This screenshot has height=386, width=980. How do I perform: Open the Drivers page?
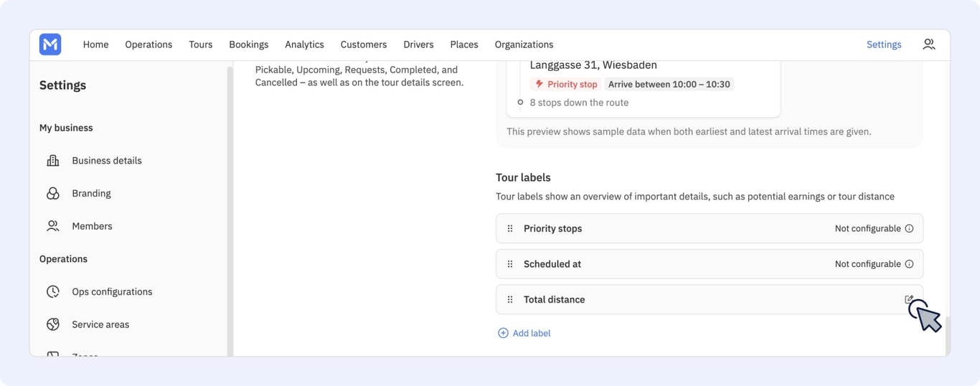[418, 44]
